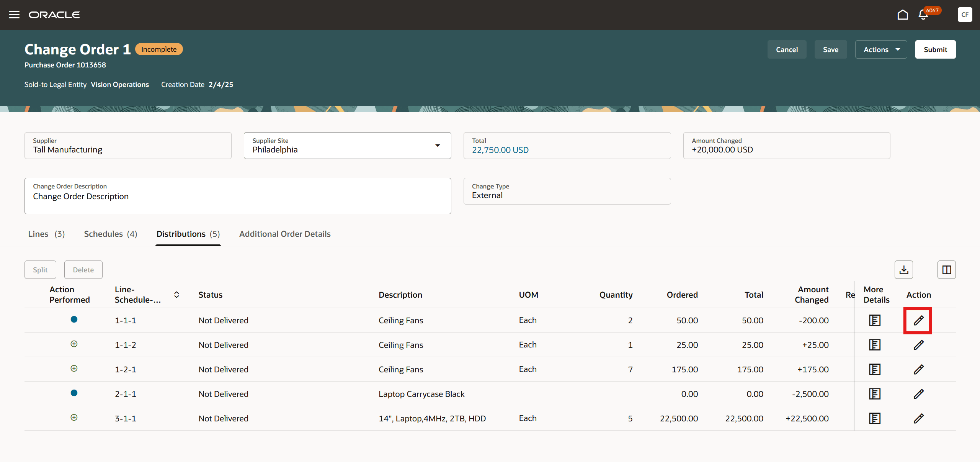Switch to the Schedules tab
This screenshot has height=462, width=980.
coord(110,234)
